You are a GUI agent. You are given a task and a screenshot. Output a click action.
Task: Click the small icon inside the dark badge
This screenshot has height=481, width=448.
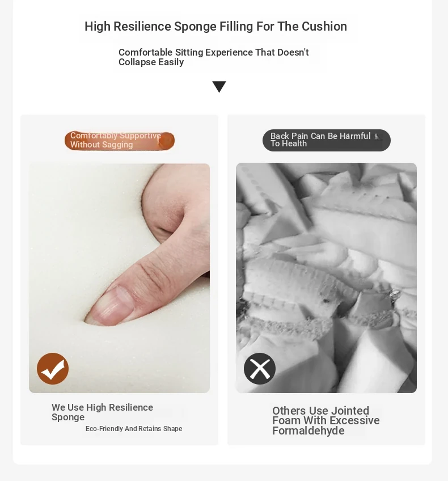coord(378,137)
